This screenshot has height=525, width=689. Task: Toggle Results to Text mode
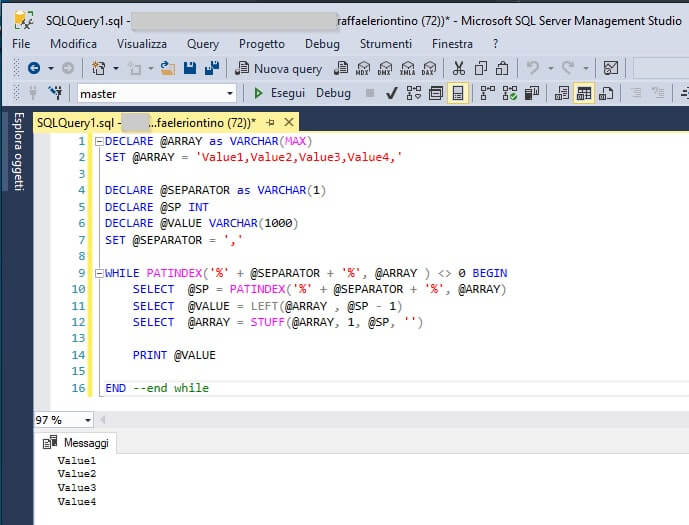tap(562, 93)
